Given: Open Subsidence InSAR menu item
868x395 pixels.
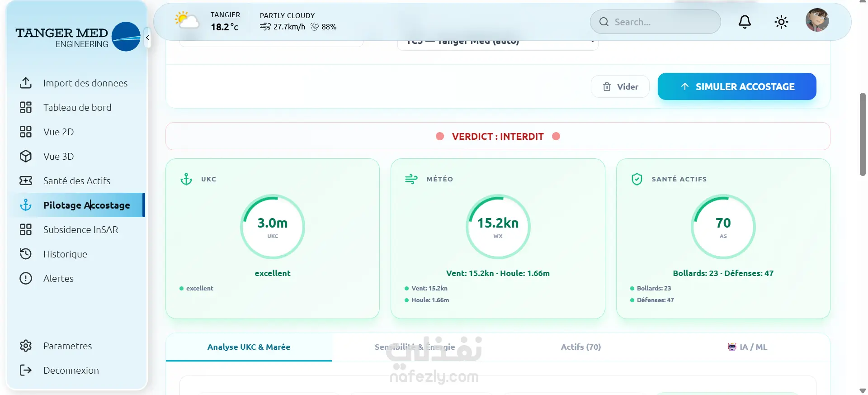Looking at the screenshot, I should coord(76,229).
